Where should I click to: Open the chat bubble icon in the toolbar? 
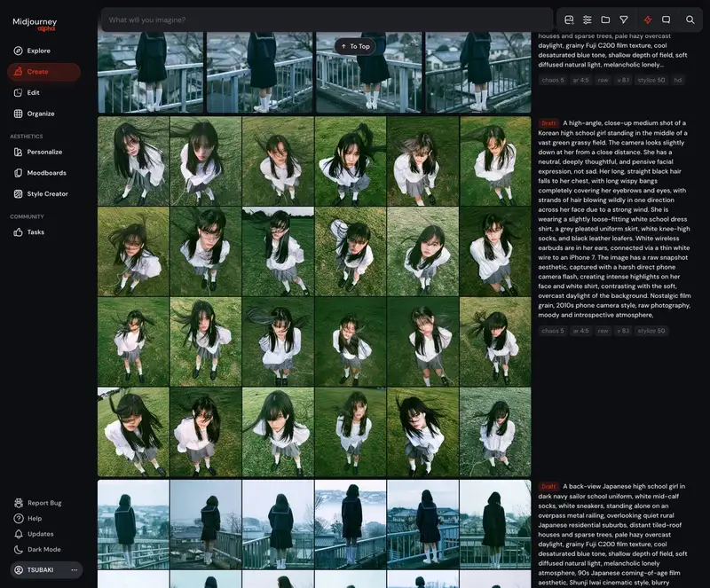[667, 20]
